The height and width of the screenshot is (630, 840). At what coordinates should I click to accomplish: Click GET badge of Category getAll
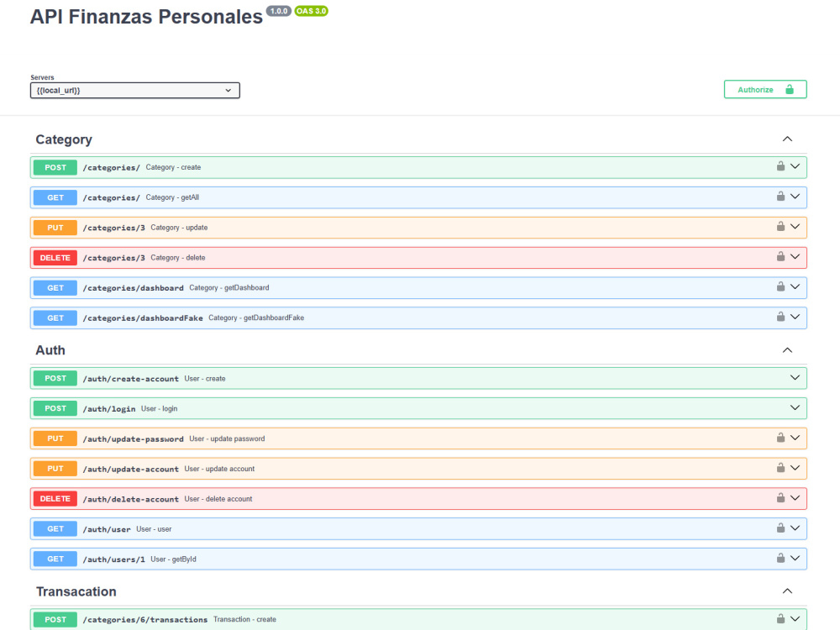55,197
